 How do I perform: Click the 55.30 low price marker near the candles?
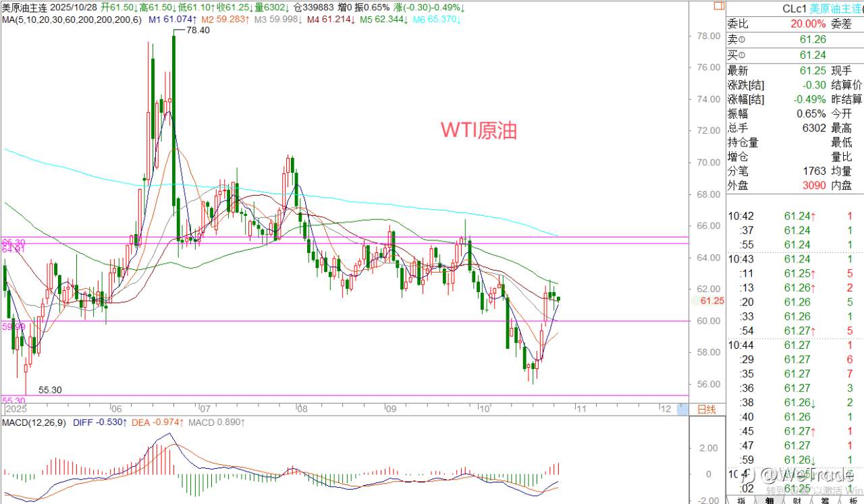51,390
